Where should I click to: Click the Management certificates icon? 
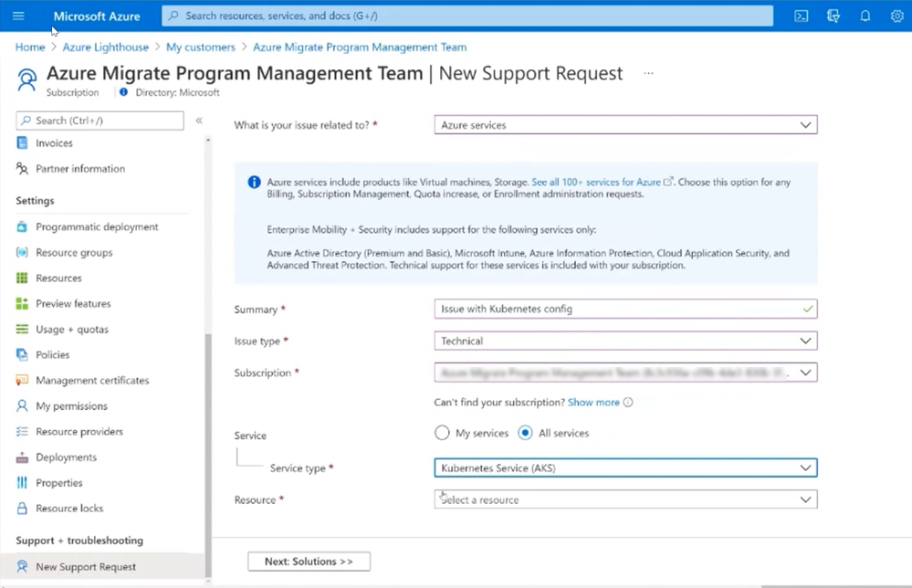pos(22,381)
